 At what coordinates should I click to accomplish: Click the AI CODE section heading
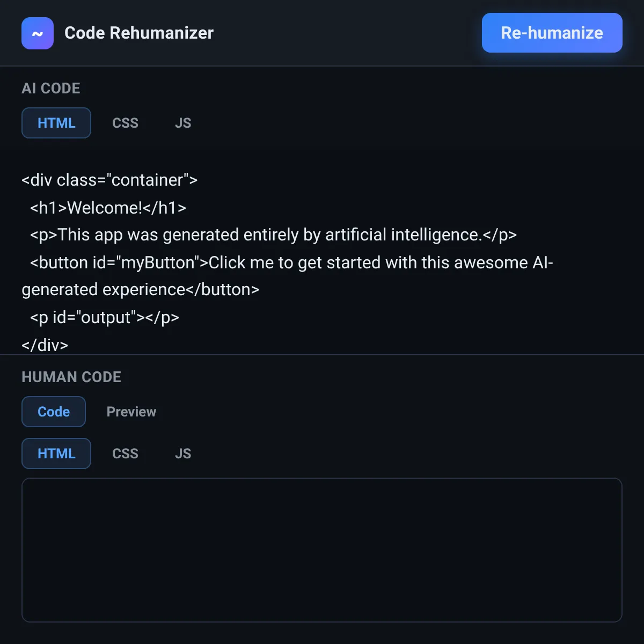[51, 88]
